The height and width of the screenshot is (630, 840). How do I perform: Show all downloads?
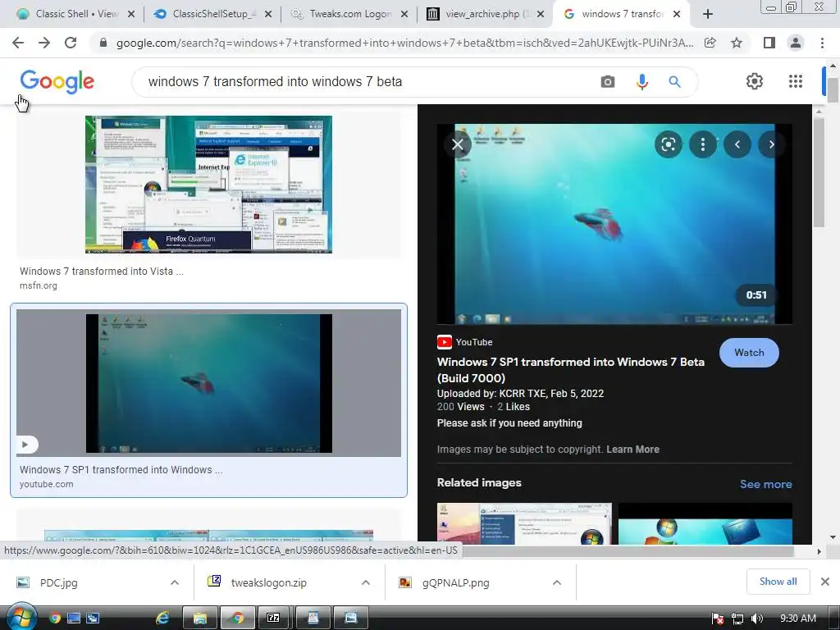(x=778, y=582)
